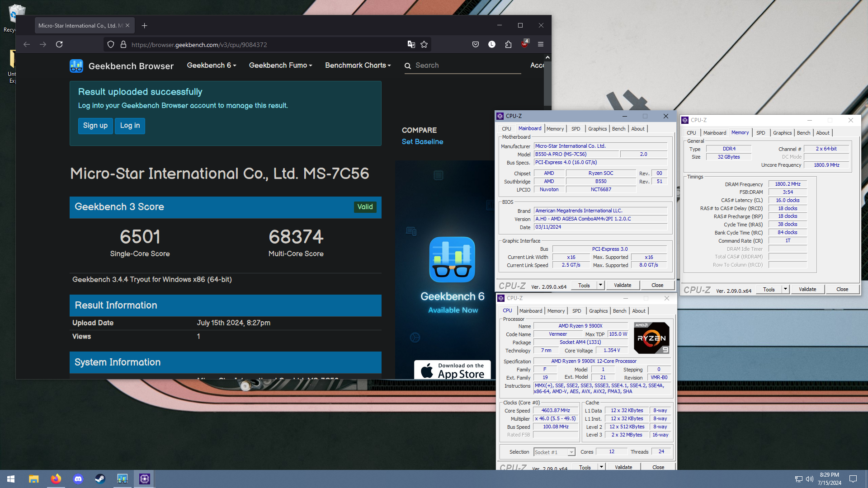868x488 pixels.
Task: Click Close button in Memory CPU-Z window
Action: (842, 289)
